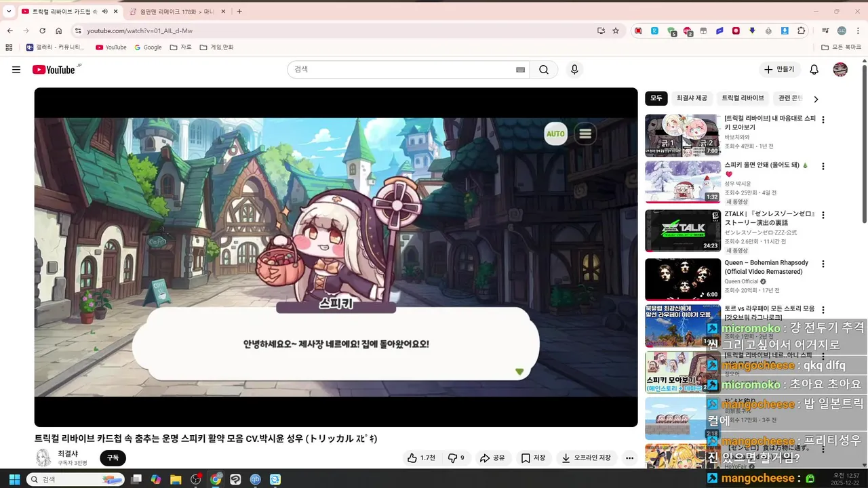Viewport: 868px width, 488px height.
Task: Open YouTube notifications bell
Action: point(814,70)
